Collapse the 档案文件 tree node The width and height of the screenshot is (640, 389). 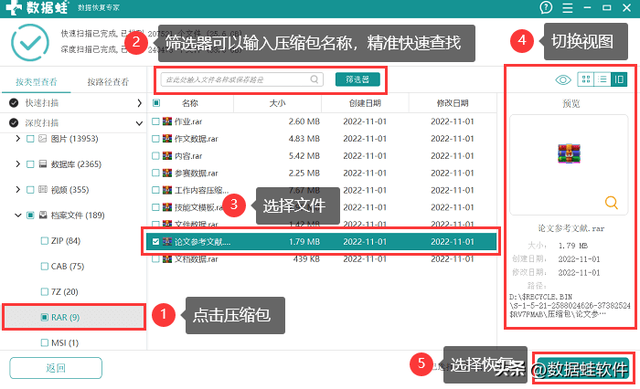tap(18, 215)
